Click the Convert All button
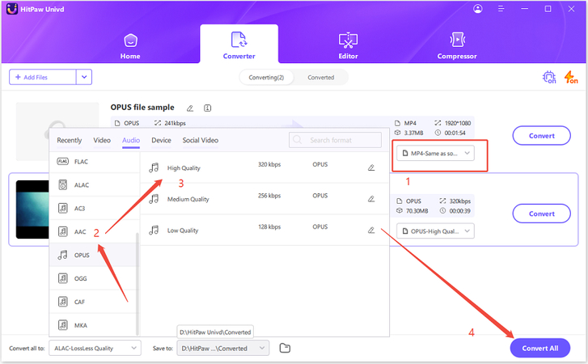 tap(540, 349)
